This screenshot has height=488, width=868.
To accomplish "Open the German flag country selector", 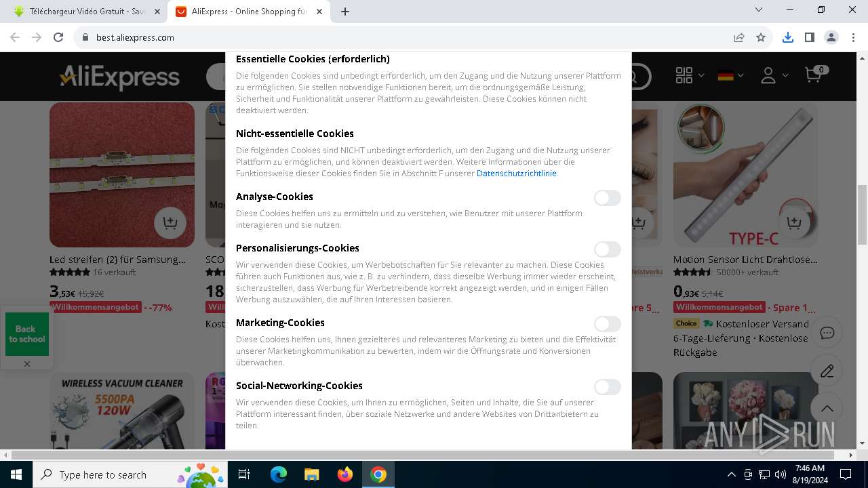I will pos(726,75).
